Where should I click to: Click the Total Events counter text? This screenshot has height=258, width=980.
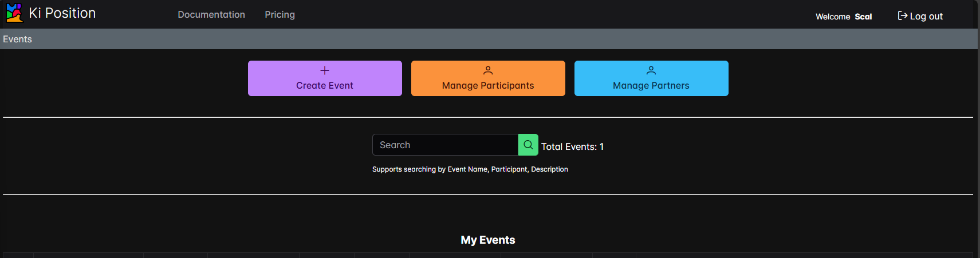click(572, 146)
